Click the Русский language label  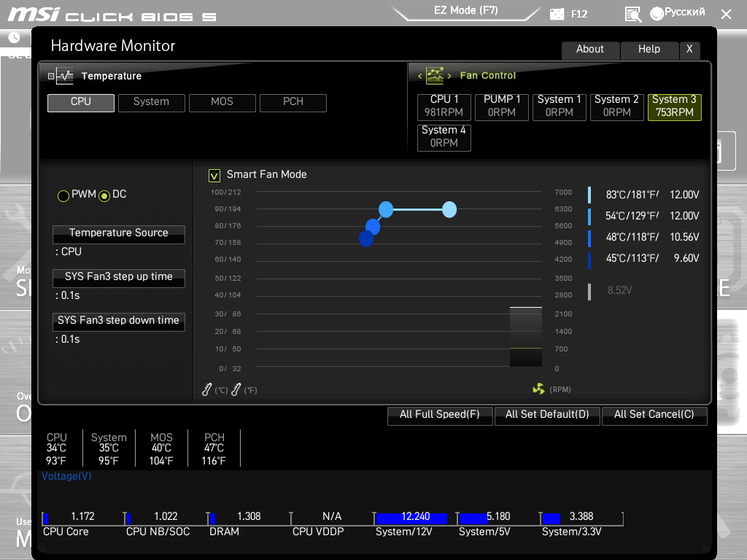pyautogui.click(x=684, y=12)
